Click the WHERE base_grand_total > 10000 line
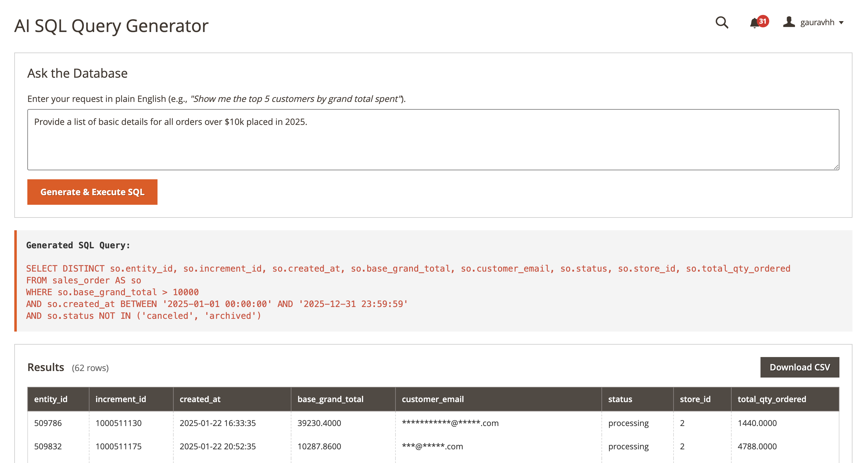 (x=112, y=292)
